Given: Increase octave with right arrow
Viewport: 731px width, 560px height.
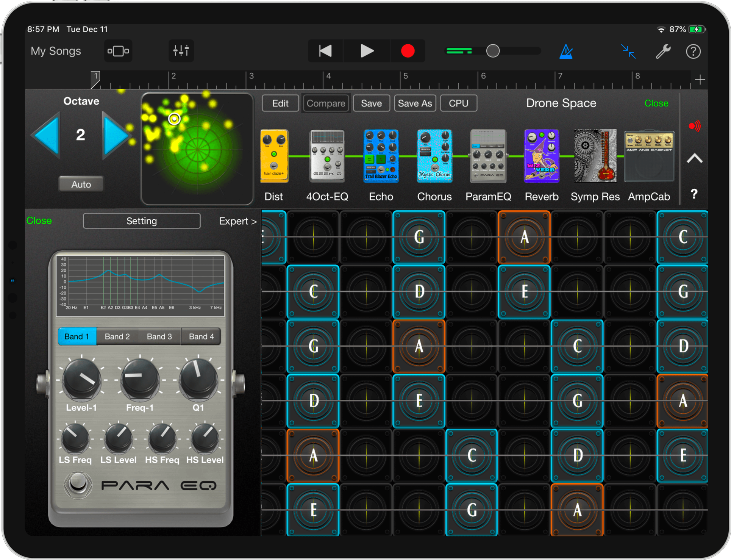Looking at the screenshot, I should click(x=117, y=135).
